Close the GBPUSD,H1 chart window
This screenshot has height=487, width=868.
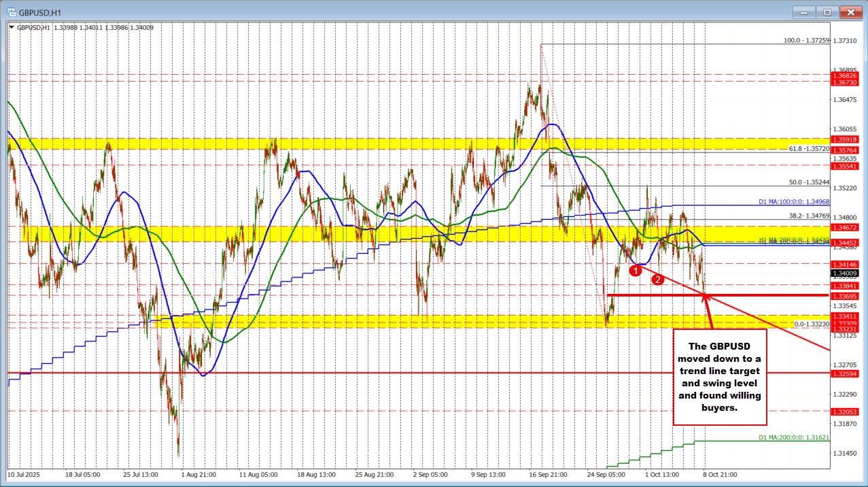coord(850,12)
